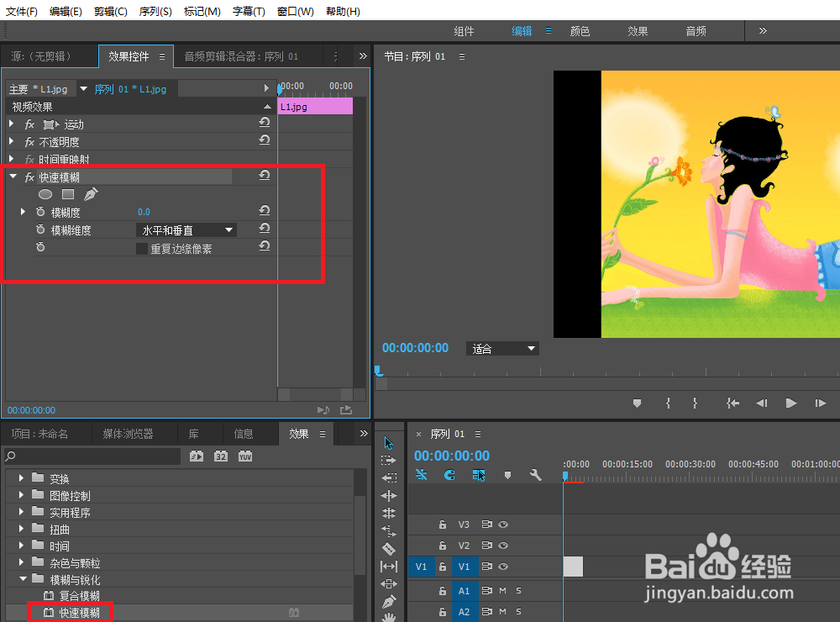This screenshot has height=622, width=840.
Task: Lock the V3 track
Action: [x=443, y=524]
